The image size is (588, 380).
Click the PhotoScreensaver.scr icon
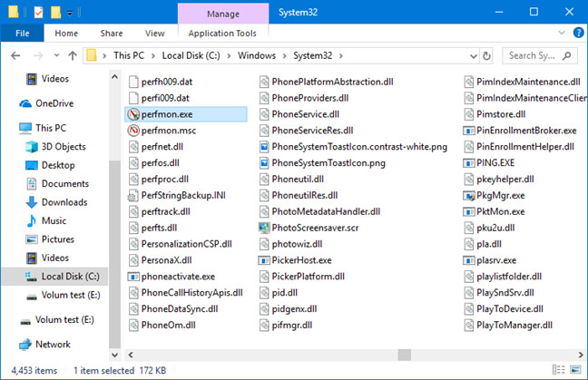click(x=264, y=228)
